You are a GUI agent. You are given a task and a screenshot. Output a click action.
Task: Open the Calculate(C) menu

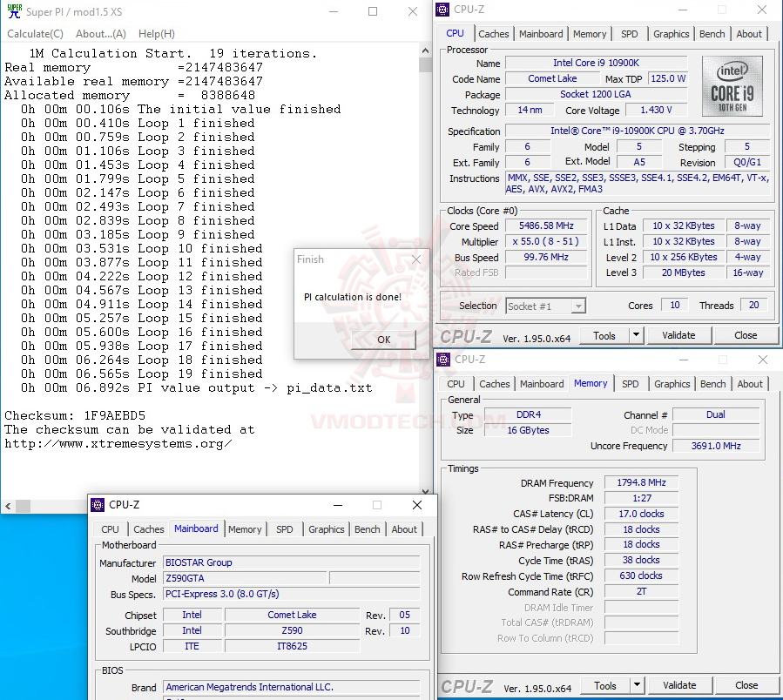pos(35,34)
